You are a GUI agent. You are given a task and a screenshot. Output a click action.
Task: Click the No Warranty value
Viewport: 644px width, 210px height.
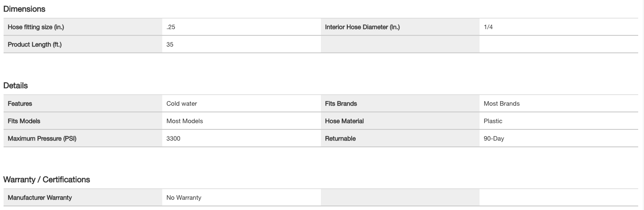[184, 197]
